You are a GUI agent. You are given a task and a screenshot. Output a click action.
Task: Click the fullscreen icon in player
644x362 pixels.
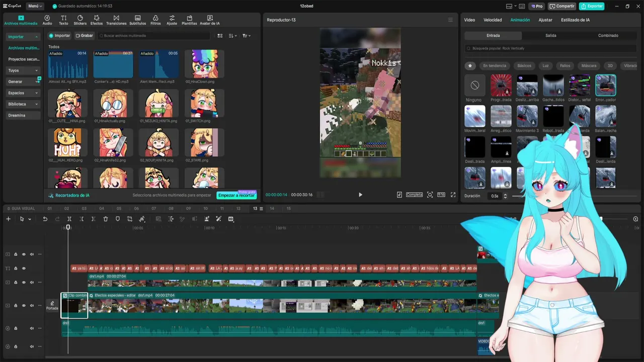pos(453,195)
